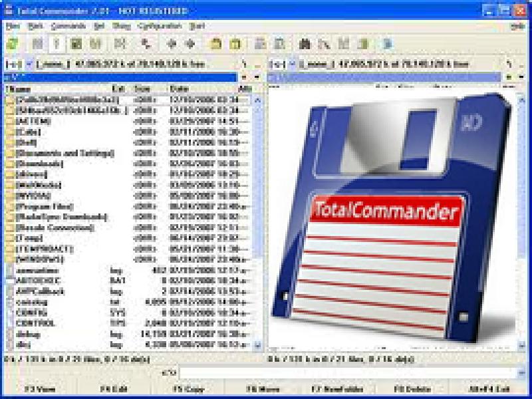This screenshot has height=399, width=532.
Task: Open the FTP connect toolbar icon
Action: click(260, 44)
